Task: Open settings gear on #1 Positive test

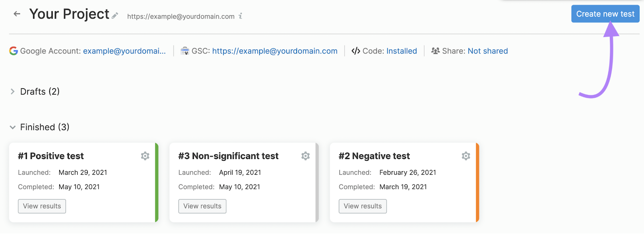Action: [x=145, y=156]
